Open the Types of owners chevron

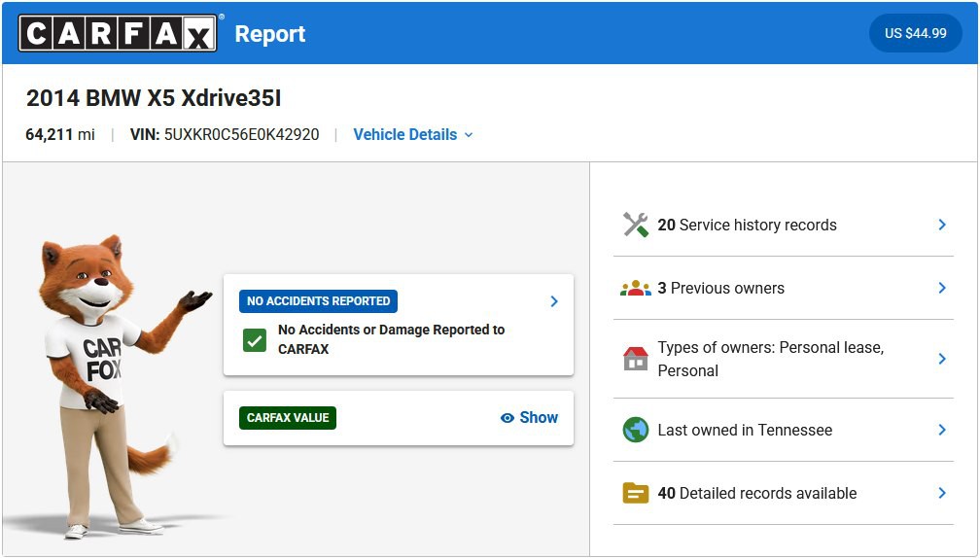click(942, 359)
